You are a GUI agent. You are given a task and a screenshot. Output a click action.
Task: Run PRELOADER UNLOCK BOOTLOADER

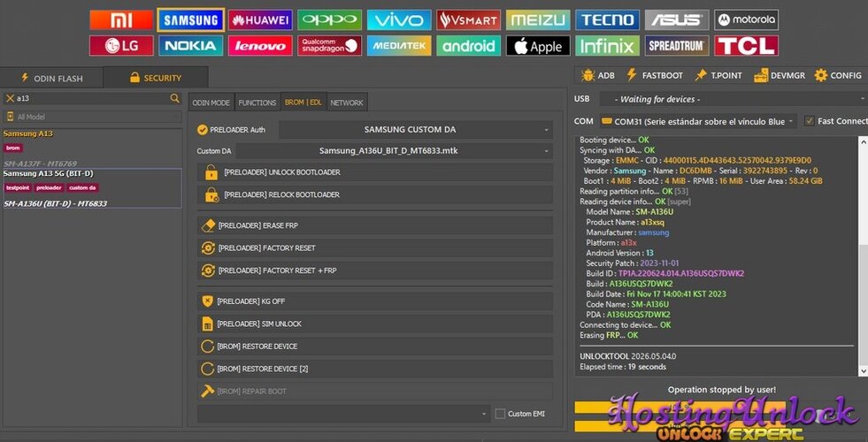[x=375, y=172]
